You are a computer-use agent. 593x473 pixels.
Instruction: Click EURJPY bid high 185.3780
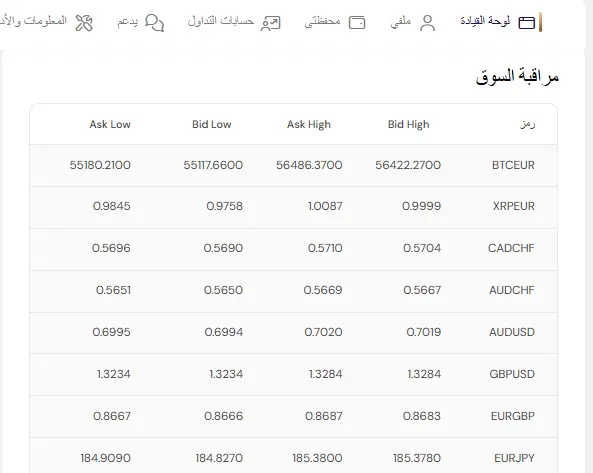417,458
